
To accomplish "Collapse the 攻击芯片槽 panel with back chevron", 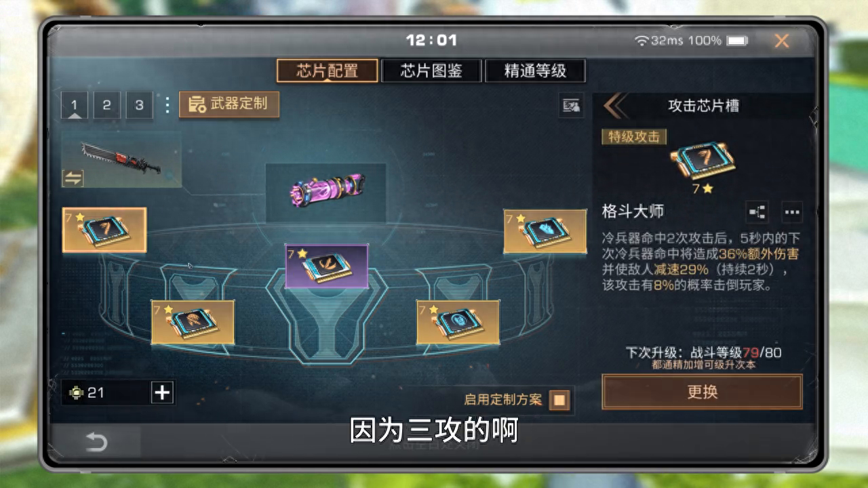I will pyautogui.click(x=615, y=106).
